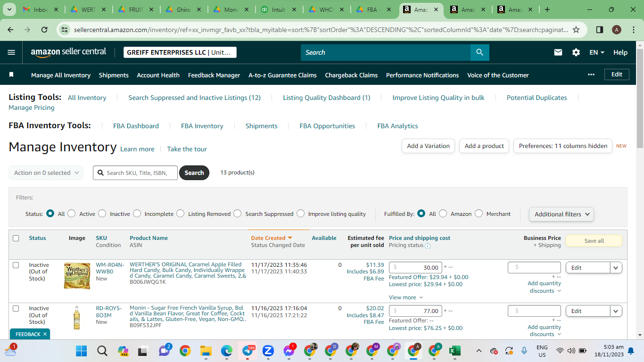Expand the Additional filters dropdown

pos(561,214)
